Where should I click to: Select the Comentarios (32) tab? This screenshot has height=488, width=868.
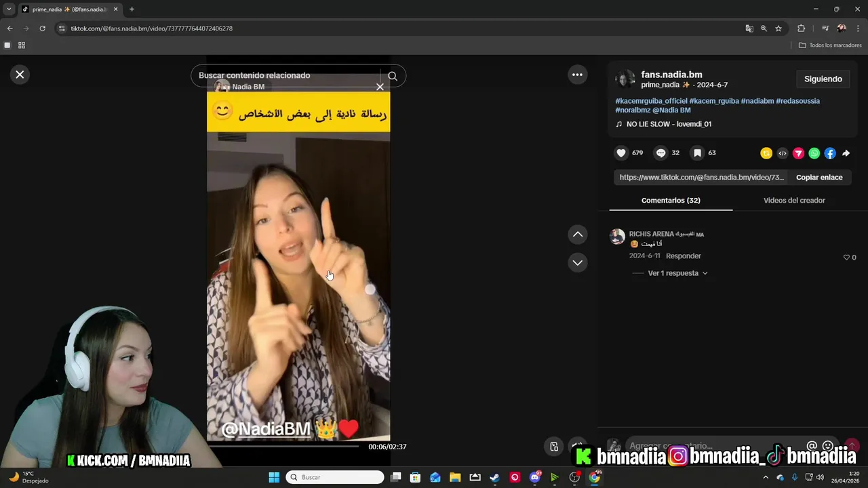(x=671, y=201)
